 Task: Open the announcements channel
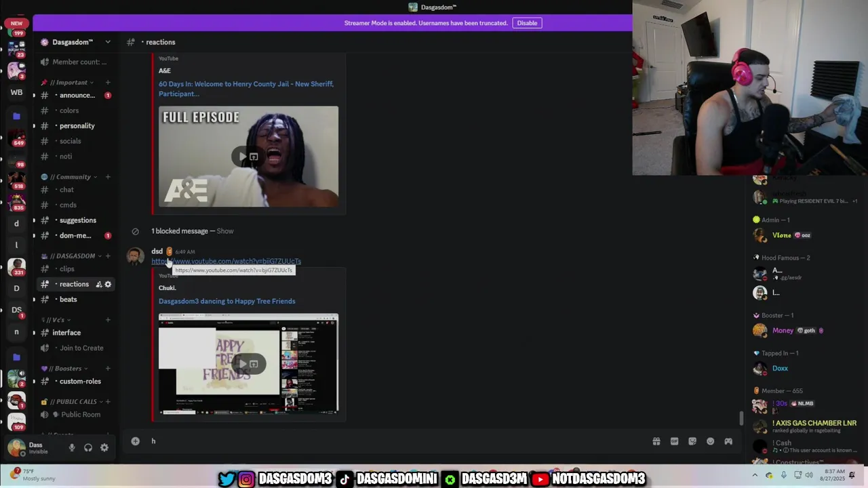pyautogui.click(x=75, y=96)
